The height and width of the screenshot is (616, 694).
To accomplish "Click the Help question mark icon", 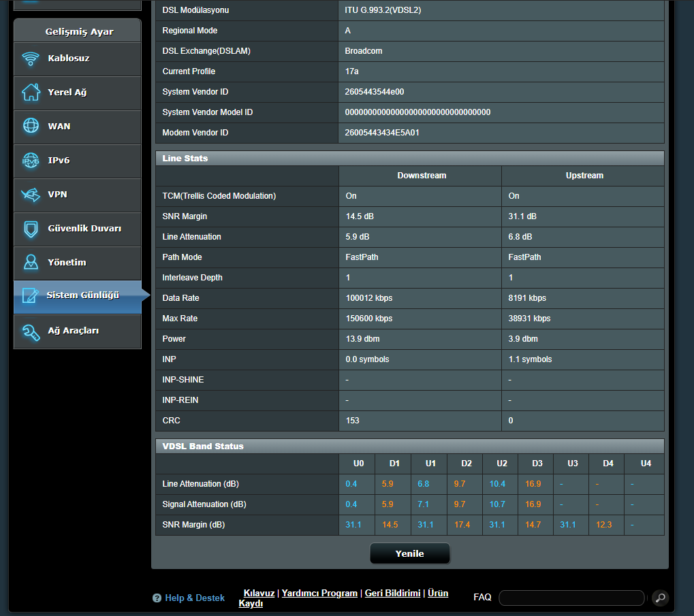I will pyautogui.click(x=157, y=598).
